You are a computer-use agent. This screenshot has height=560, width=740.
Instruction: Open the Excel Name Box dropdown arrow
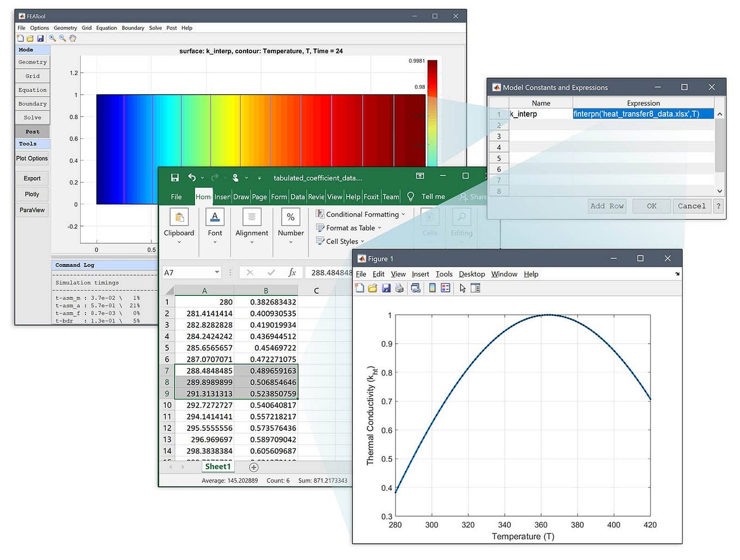(217, 272)
